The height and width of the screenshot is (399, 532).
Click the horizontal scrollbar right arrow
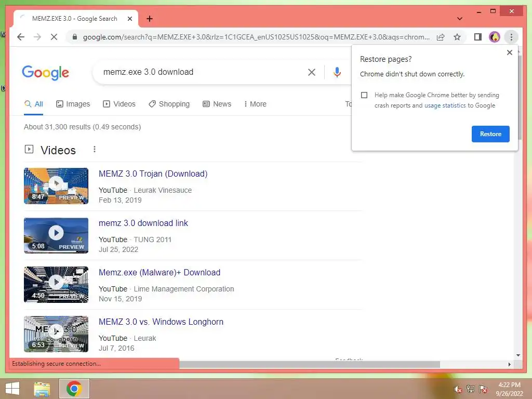(509, 364)
